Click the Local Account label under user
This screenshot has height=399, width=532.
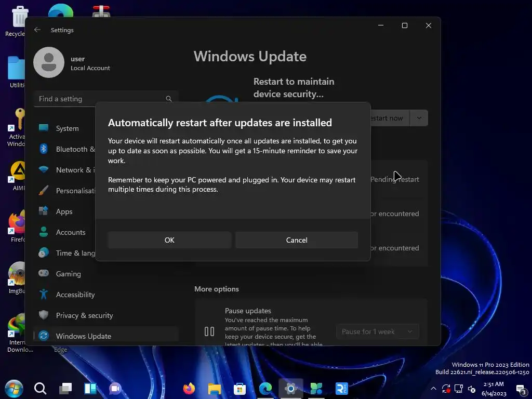[90, 68]
